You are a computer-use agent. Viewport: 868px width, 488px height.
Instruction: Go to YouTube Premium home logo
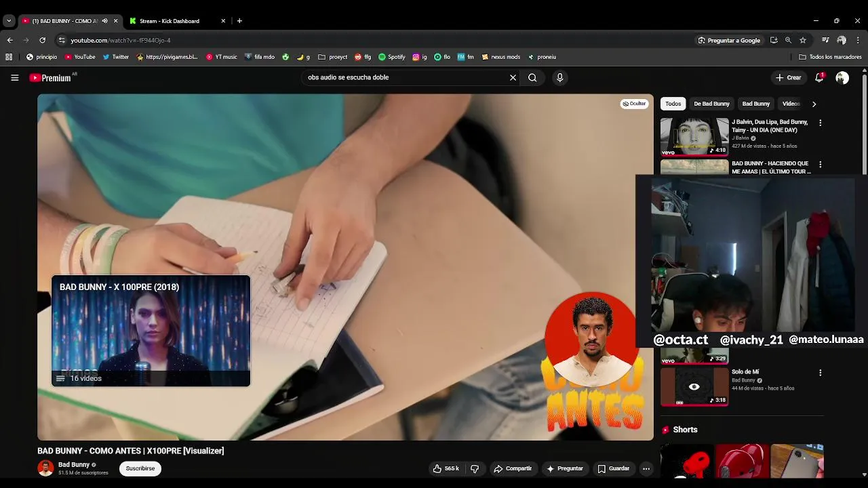tap(50, 78)
